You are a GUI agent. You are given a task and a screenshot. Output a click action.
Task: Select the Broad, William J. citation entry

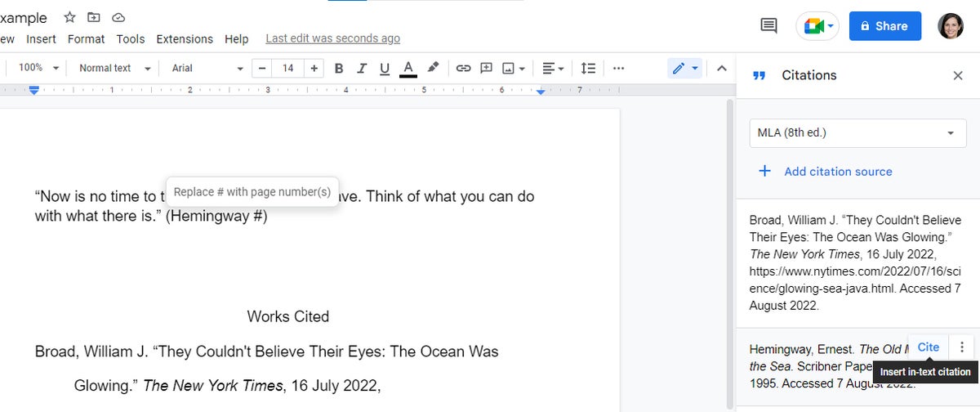pos(857,263)
